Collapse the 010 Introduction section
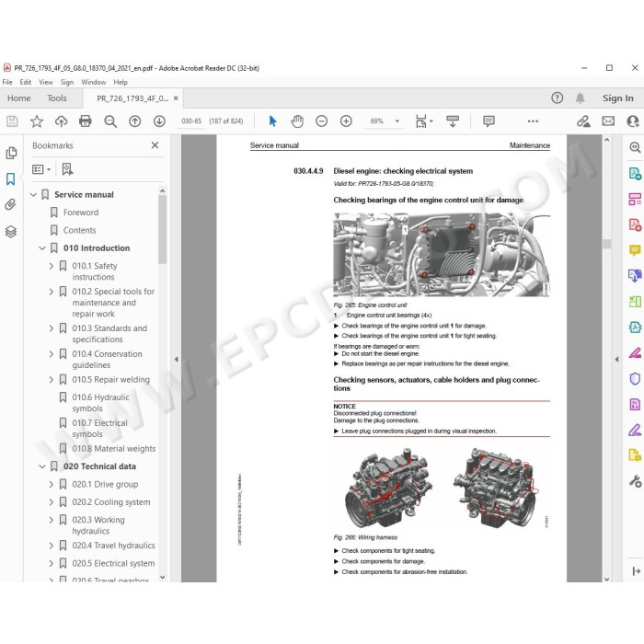Image resolution: width=644 pixels, height=644 pixels. tap(42, 248)
